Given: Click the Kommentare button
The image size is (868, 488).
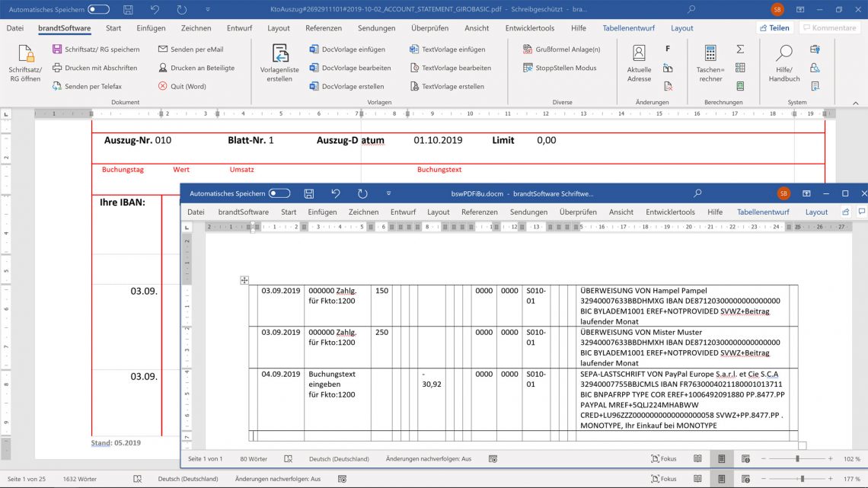Looking at the screenshot, I should (829, 27).
